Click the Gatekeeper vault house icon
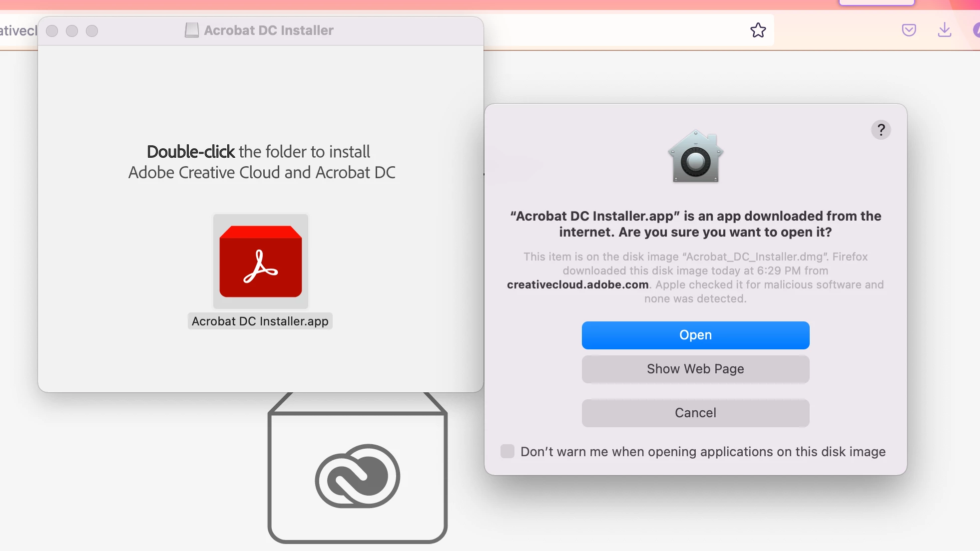The width and height of the screenshot is (980, 551). click(x=695, y=157)
